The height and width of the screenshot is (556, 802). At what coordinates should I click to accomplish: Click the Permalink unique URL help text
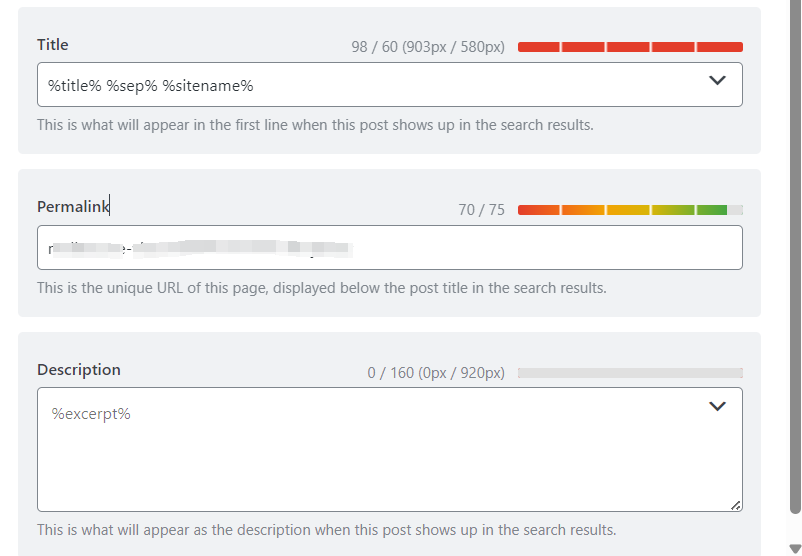coord(321,288)
